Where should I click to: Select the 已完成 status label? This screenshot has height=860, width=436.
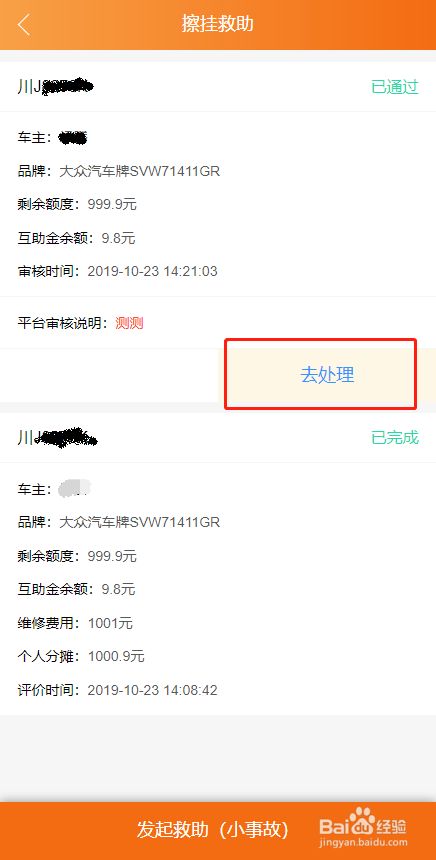[395, 437]
